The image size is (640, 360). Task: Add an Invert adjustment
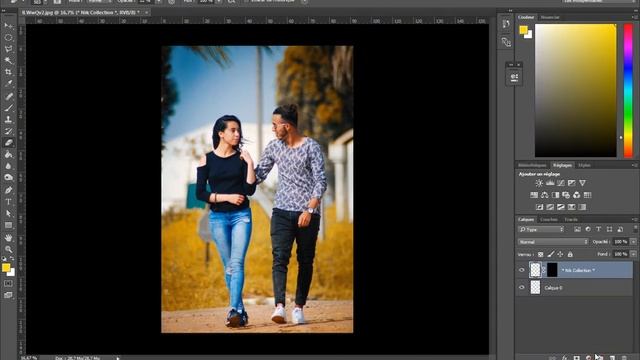coord(539,207)
